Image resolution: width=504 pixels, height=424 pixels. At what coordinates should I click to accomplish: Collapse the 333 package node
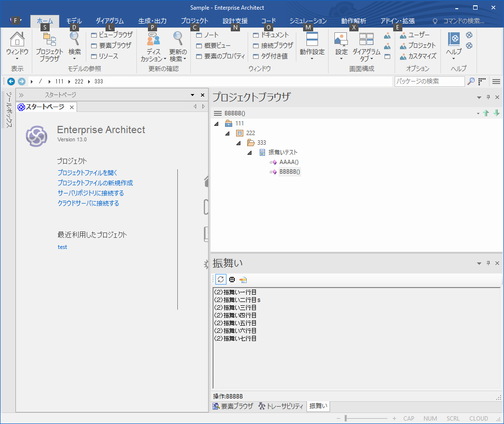tap(239, 143)
